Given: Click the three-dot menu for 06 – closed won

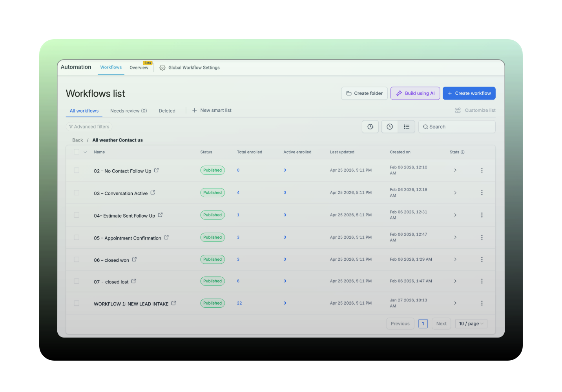Looking at the screenshot, I should point(482,260).
